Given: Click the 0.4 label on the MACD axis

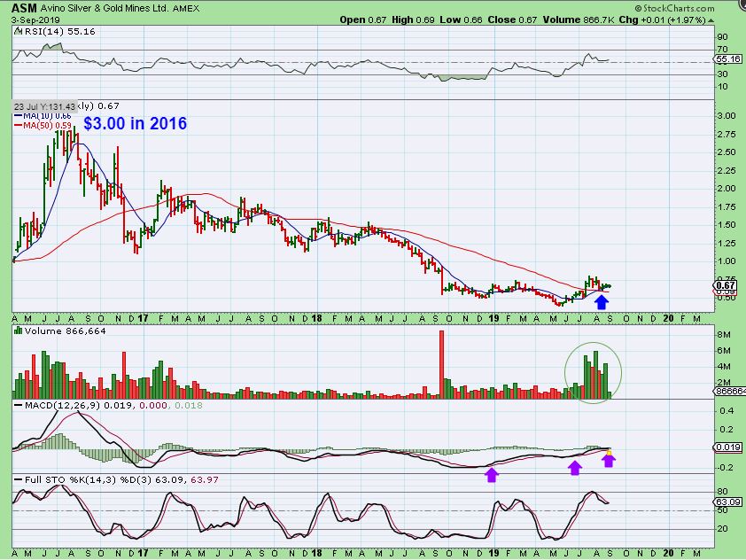Looking at the screenshot, I should [726, 410].
